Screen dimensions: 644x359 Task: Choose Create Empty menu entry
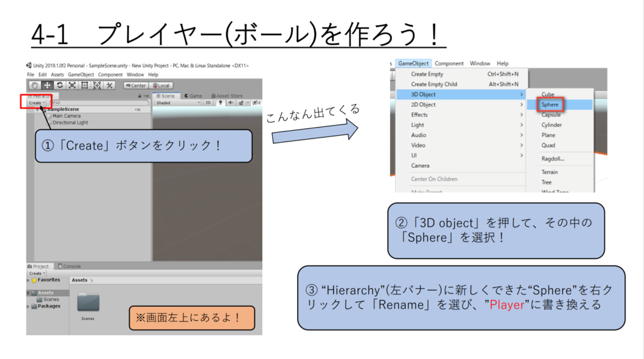(461, 74)
